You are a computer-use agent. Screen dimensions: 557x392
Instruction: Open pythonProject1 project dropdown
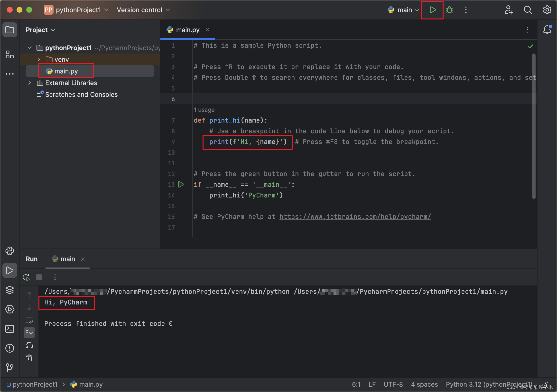[x=76, y=10]
